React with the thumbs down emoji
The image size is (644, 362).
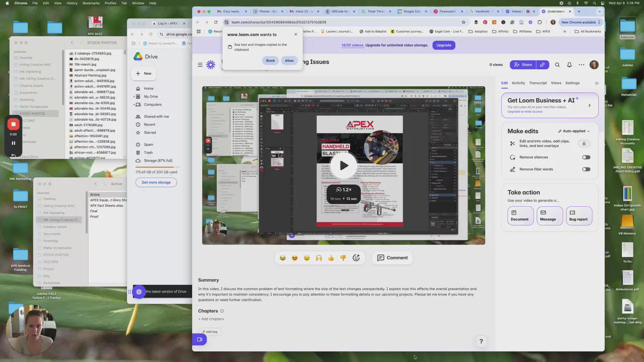point(343,258)
